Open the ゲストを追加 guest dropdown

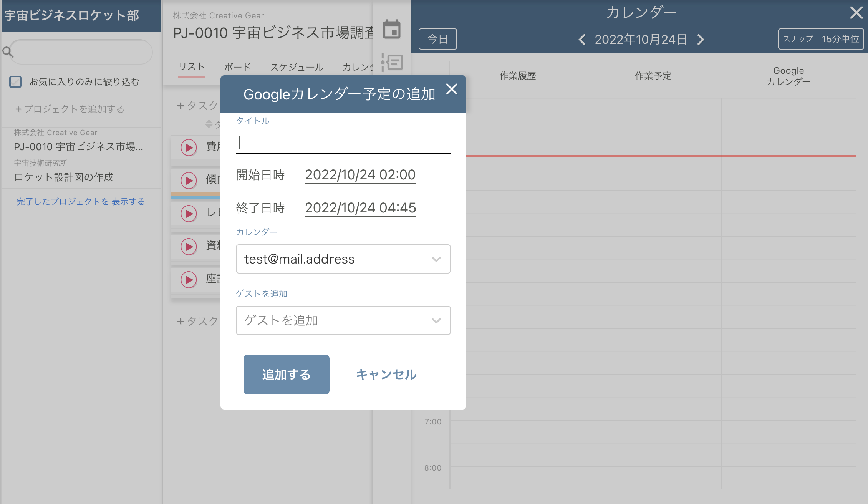[x=436, y=320]
